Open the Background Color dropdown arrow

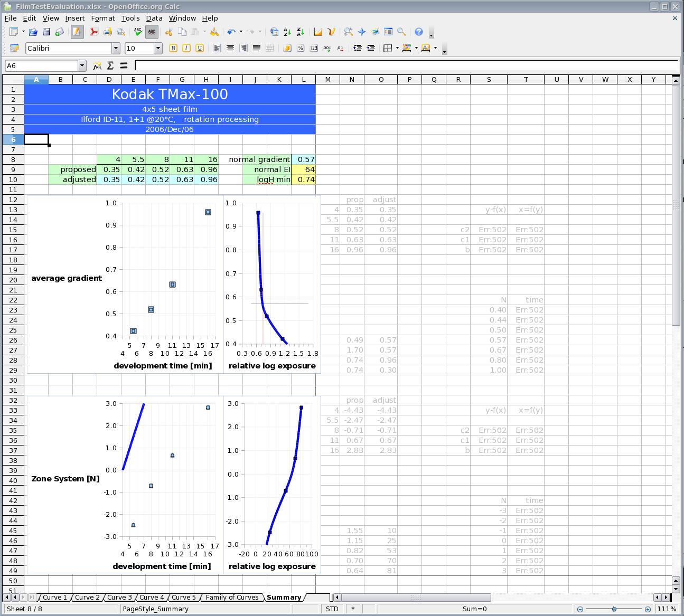click(416, 48)
